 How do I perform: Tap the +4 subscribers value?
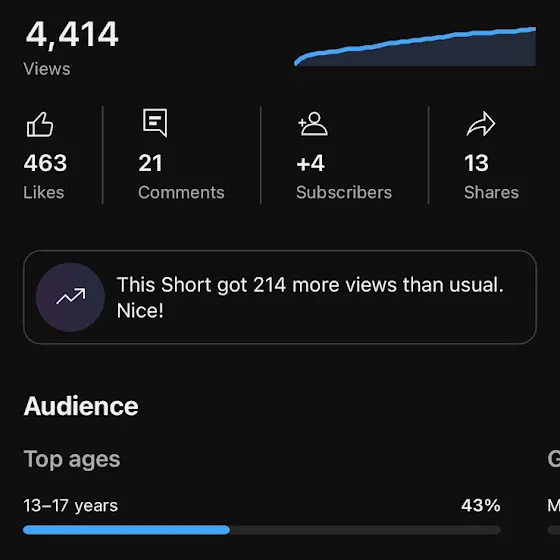(x=310, y=163)
